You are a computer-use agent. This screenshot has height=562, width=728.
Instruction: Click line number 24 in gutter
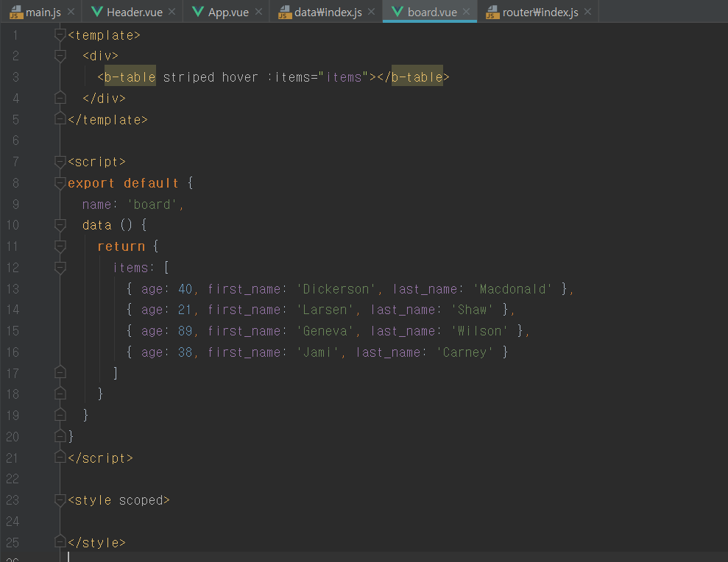pos(13,521)
